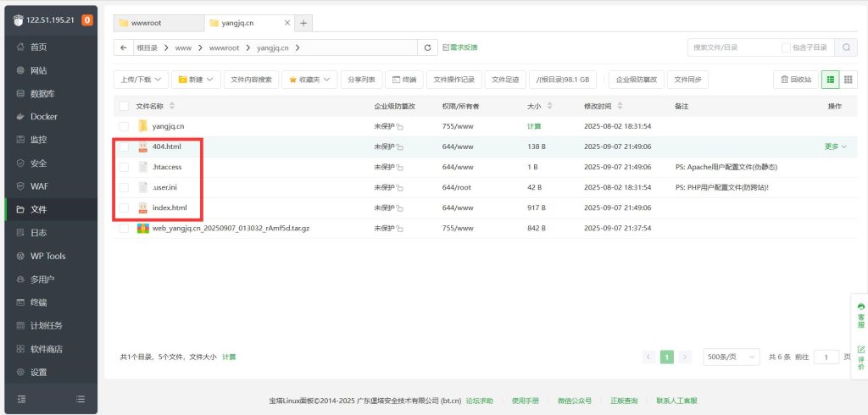868x415 pixels.
Task: Toggle the select-all checkbox in header
Action: [x=124, y=106]
